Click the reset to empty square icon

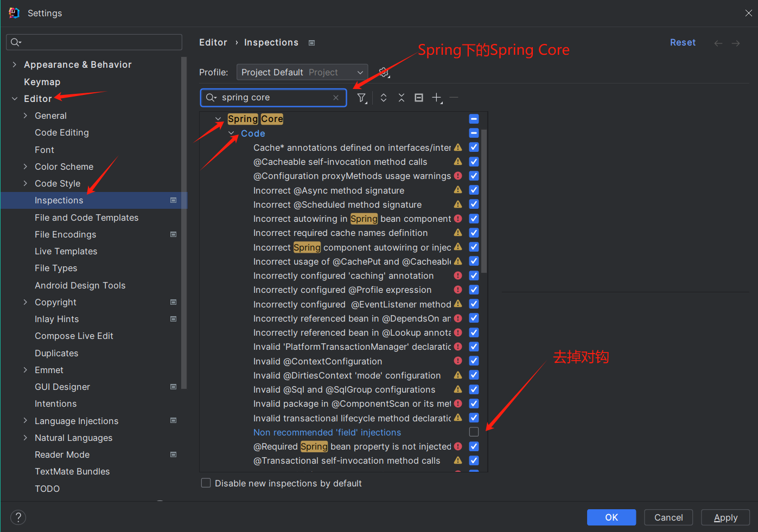point(419,98)
